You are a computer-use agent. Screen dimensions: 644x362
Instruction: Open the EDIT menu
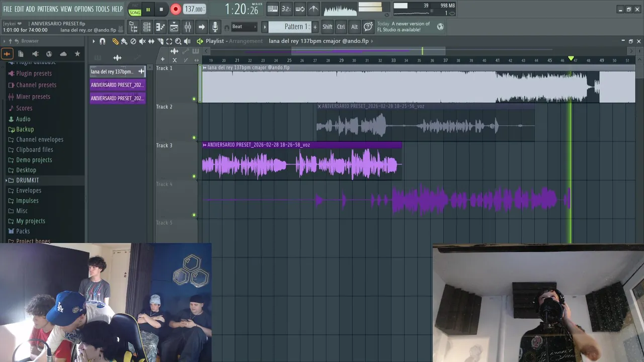pyautogui.click(x=19, y=9)
